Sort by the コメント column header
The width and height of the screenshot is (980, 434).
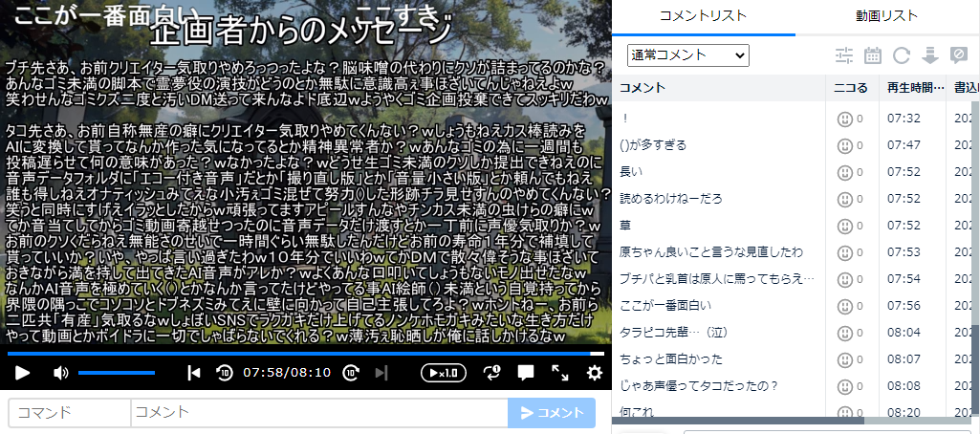719,88
